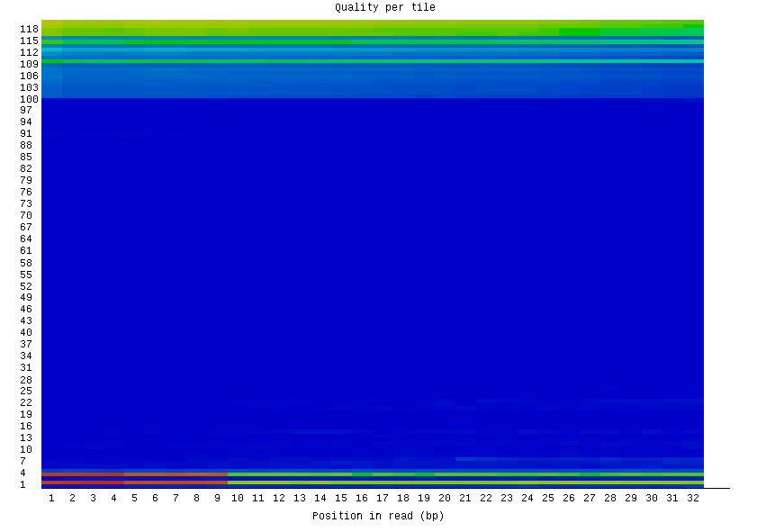Click base position 8 on x-axis
The image size is (775, 532).
click(x=197, y=499)
